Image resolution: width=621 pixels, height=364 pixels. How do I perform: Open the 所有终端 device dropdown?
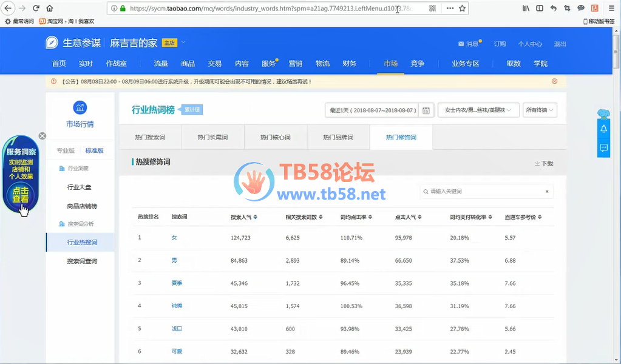[540, 110]
